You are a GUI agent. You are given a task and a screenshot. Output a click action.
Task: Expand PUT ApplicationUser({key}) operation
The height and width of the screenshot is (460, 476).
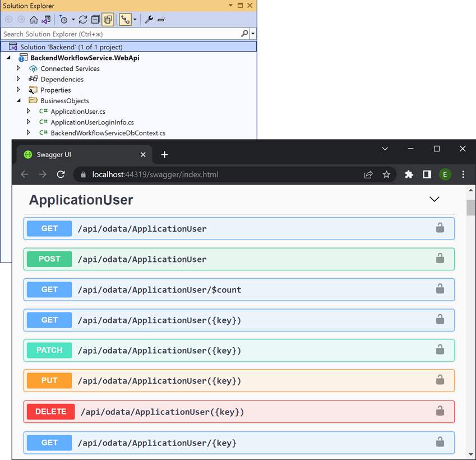pos(239,381)
